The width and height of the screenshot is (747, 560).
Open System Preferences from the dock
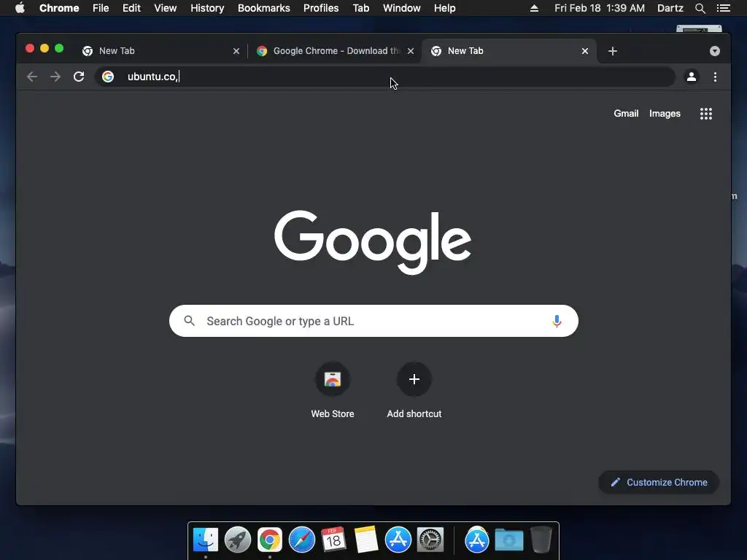point(430,540)
